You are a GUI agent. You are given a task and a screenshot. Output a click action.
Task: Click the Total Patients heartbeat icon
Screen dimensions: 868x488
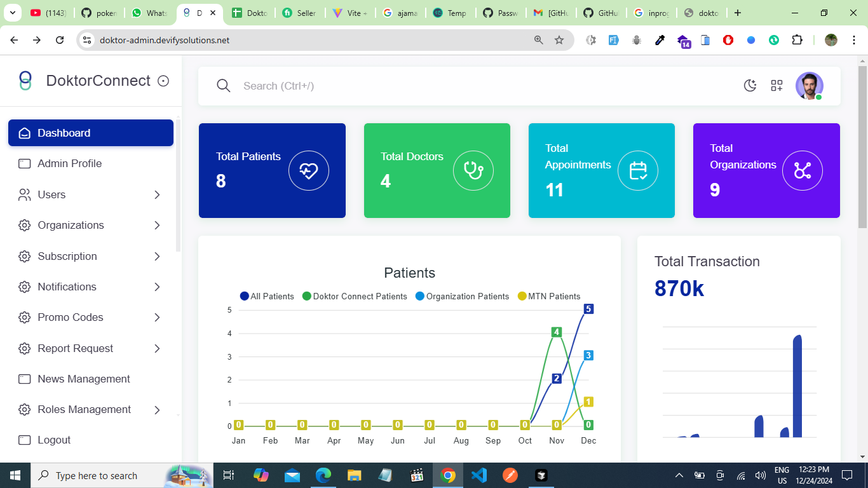tap(309, 170)
